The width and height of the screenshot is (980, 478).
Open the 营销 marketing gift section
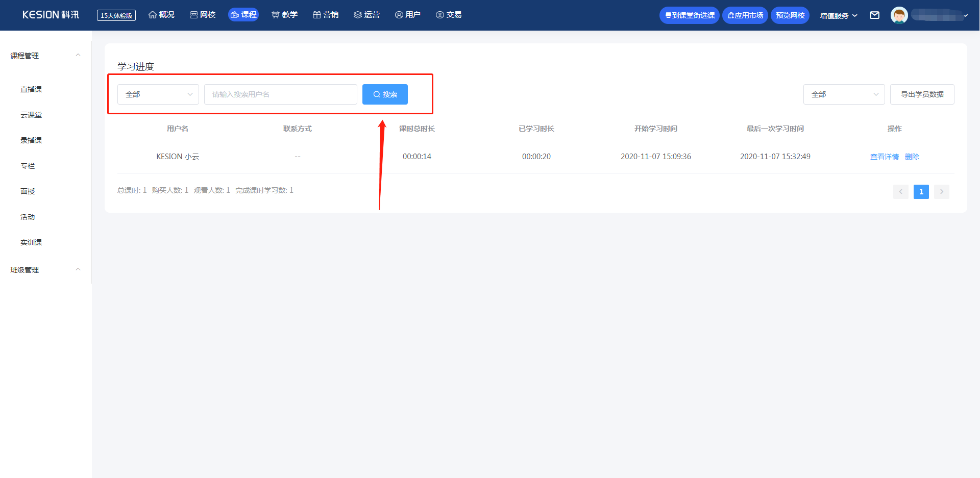(326, 15)
